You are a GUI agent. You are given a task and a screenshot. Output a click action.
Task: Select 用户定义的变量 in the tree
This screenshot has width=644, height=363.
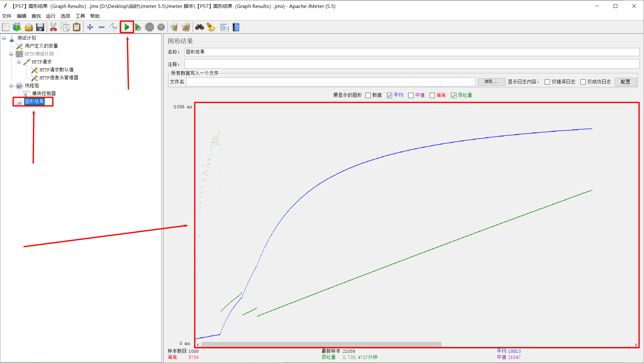pyautogui.click(x=42, y=46)
